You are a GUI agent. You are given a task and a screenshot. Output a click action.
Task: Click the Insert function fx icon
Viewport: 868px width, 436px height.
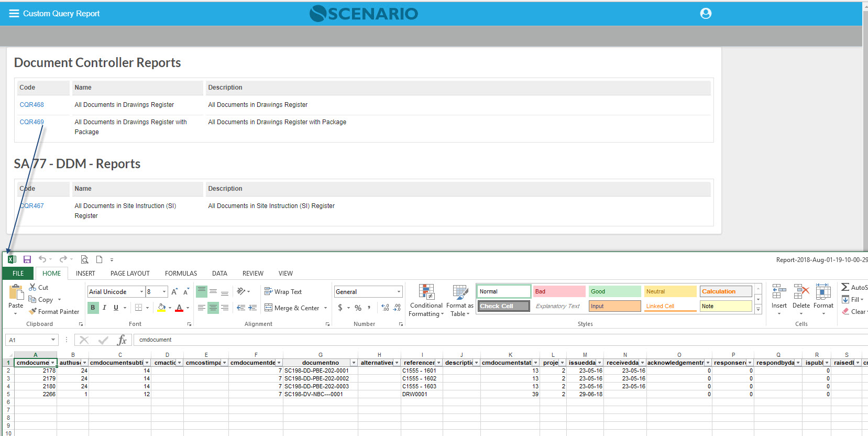click(122, 340)
